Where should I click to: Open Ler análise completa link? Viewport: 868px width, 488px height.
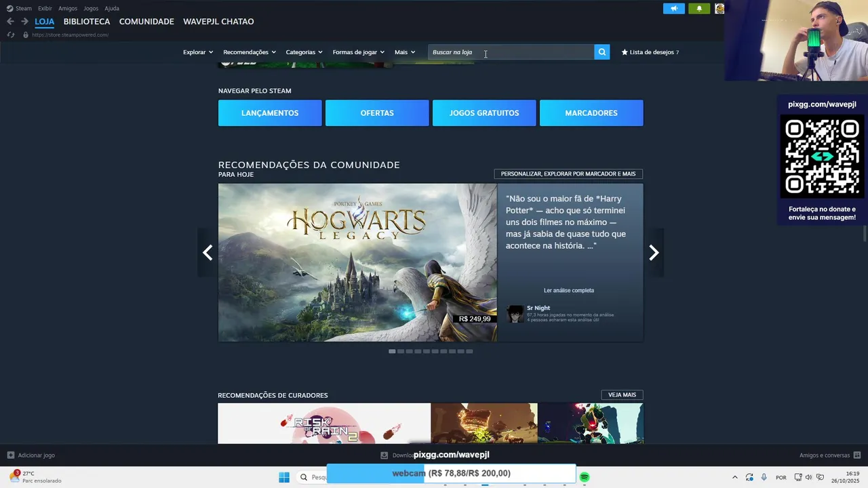569,290
